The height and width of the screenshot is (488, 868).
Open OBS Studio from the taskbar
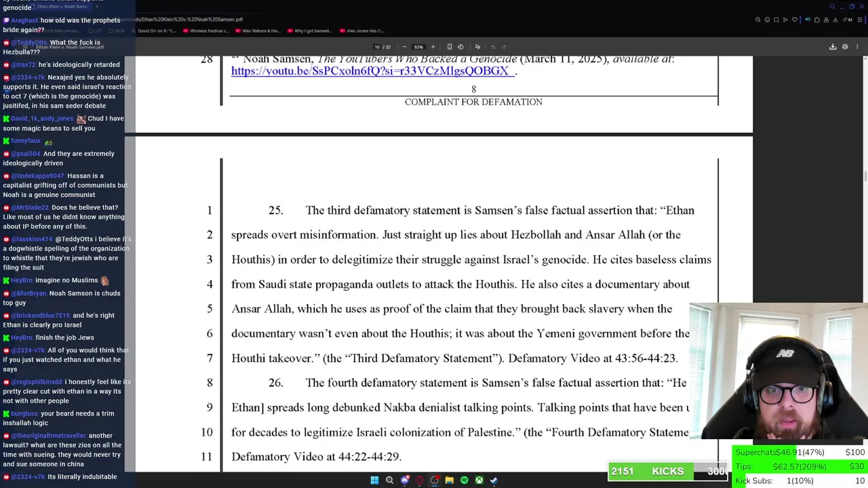pos(435,481)
